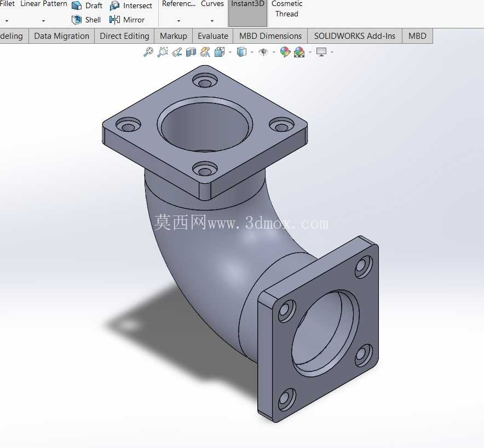Click the Display Style icon
This screenshot has height=448, width=484.
tap(241, 52)
